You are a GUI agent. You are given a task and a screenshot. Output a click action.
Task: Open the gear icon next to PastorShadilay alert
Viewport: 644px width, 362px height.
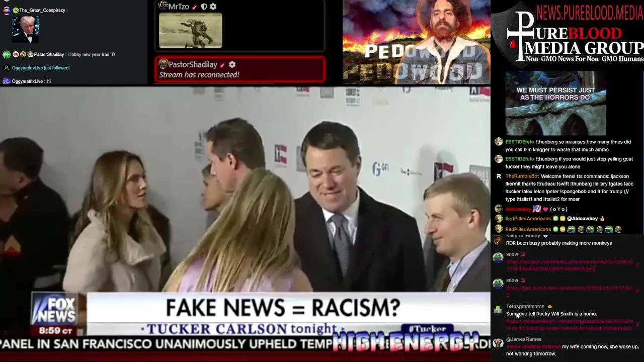click(x=232, y=65)
